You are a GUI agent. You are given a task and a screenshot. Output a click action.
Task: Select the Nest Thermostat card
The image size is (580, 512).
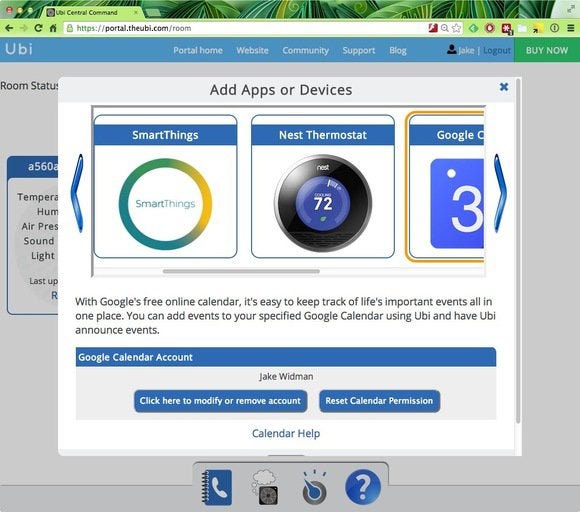pyautogui.click(x=323, y=186)
